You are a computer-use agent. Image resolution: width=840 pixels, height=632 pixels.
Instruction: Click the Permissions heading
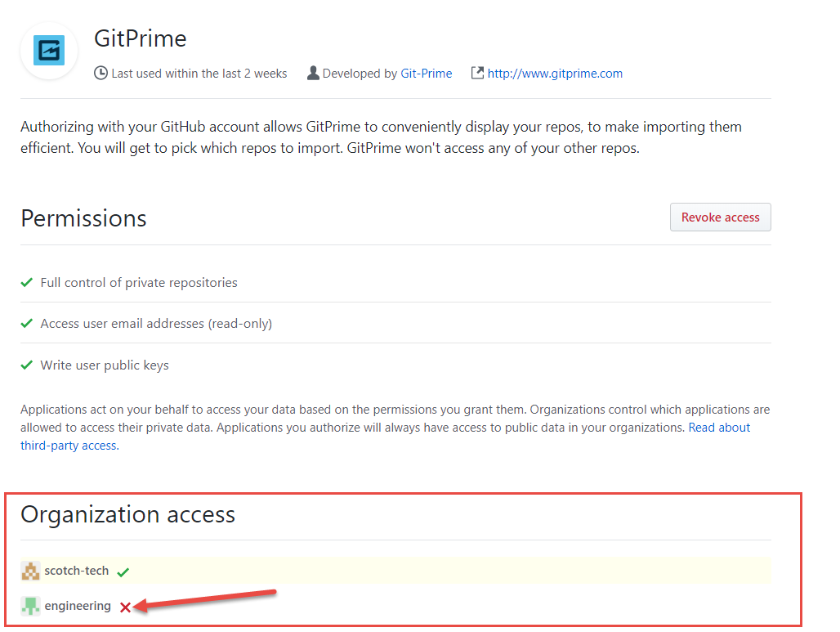(x=83, y=218)
